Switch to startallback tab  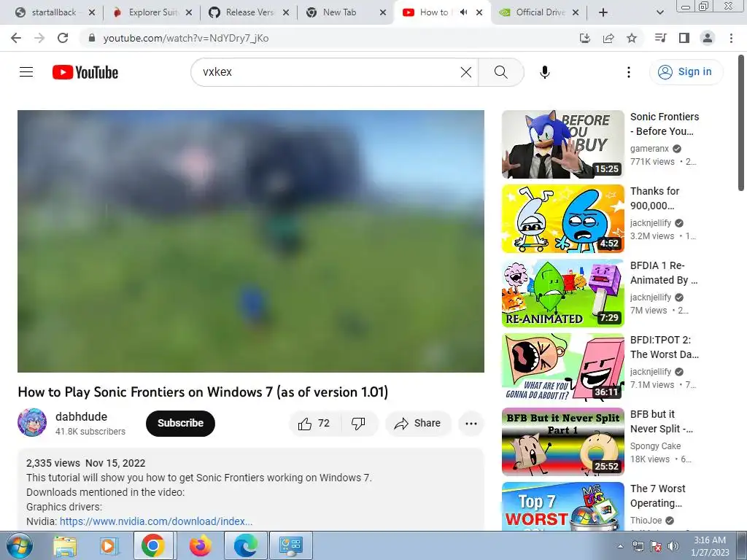click(54, 12)
